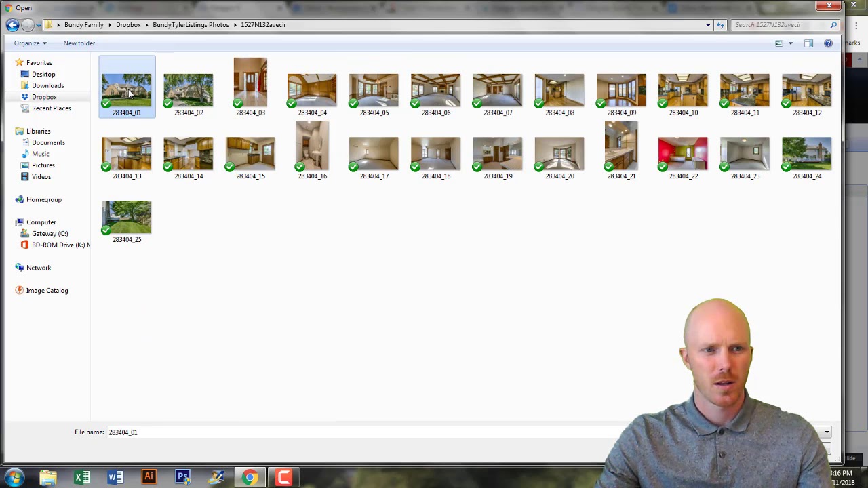This screenshot has width=868, height=488.
Task: Open Word from the taskbar
Action: tap(115, 478)
